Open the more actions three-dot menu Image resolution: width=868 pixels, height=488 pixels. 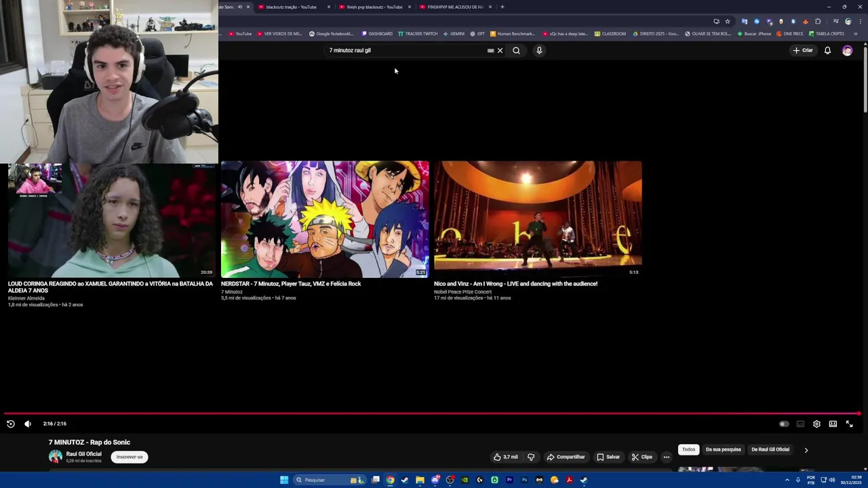[x=666, y=457]
